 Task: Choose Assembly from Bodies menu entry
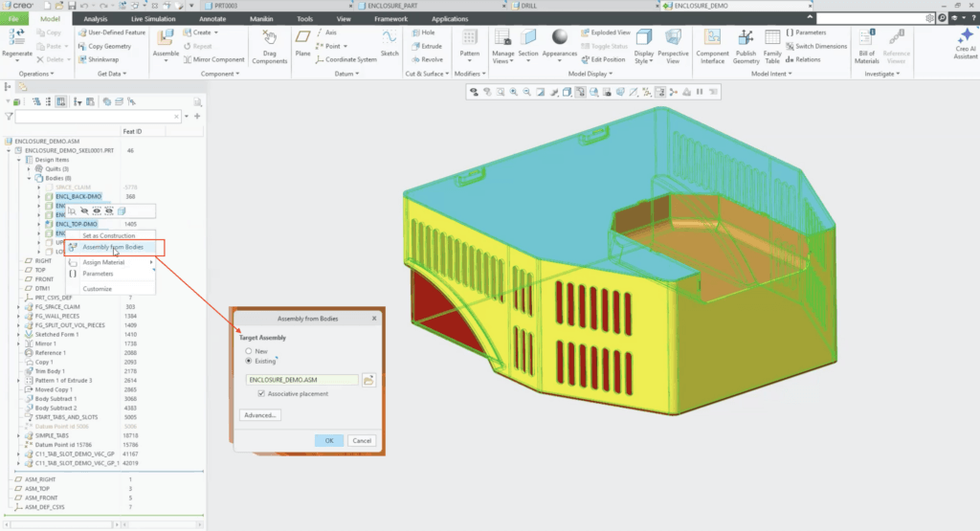113,248
